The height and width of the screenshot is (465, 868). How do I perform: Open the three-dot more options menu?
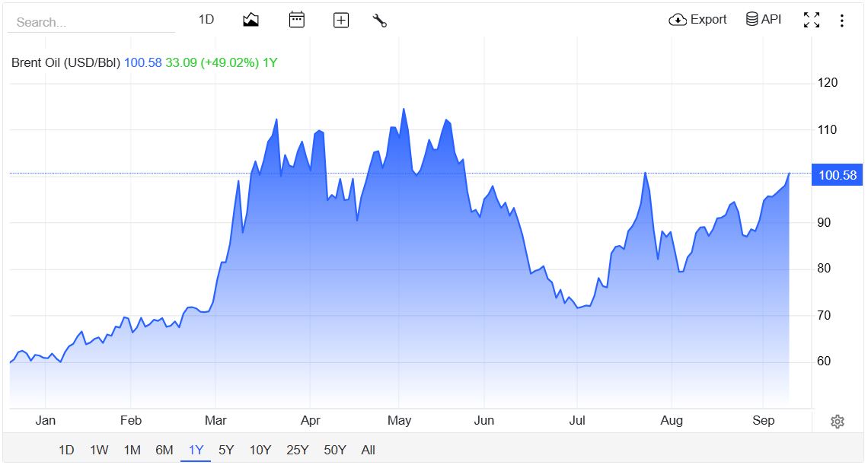(841, 21)
